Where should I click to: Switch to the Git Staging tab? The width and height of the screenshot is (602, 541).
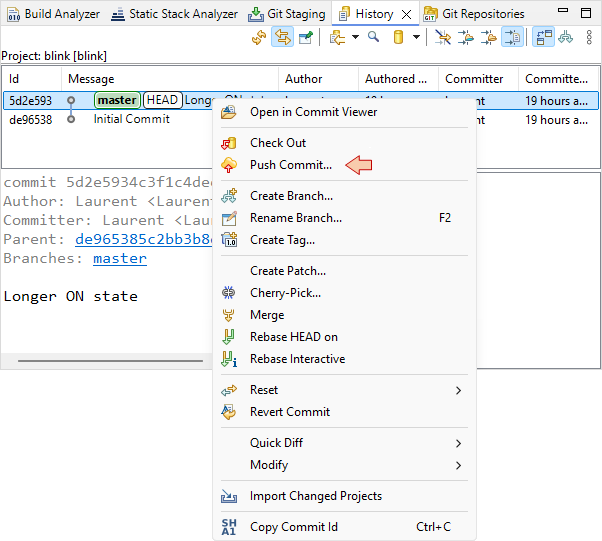(x=287, y=14)
